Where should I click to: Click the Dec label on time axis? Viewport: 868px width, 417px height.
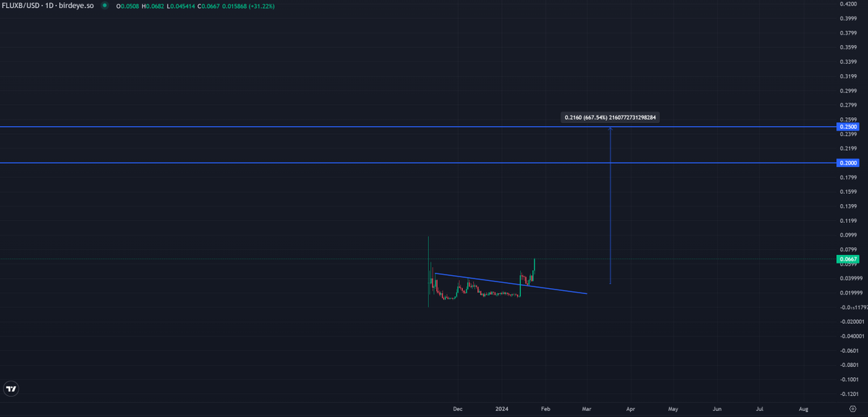pyautogui.click(x=458, y=409)
